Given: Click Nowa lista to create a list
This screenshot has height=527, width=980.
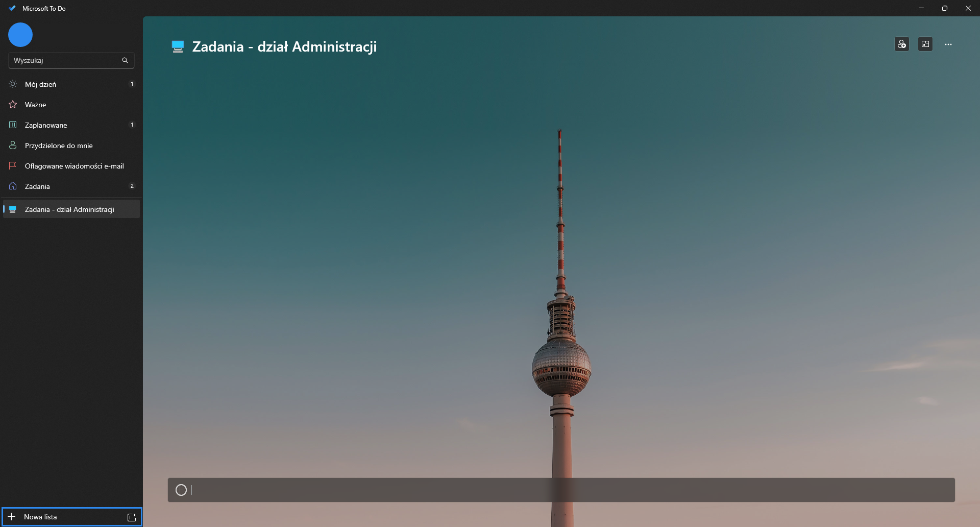Looking at the screenshot, I should pos(61,517).
